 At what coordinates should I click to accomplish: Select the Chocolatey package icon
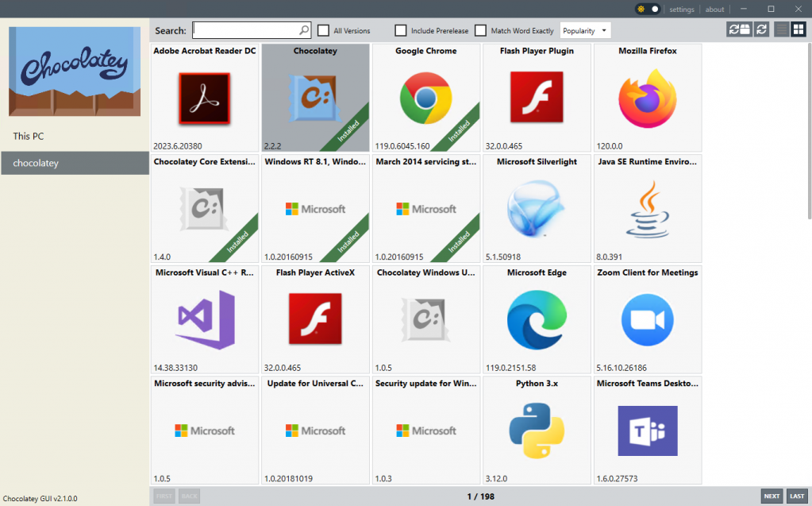(x=315, y=98)
